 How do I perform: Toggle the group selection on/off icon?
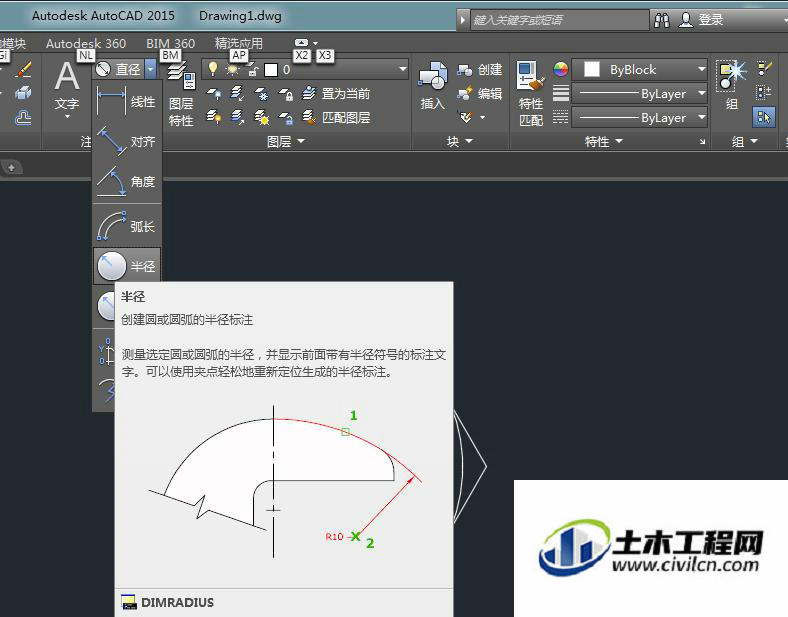click(x=764, y=118)
